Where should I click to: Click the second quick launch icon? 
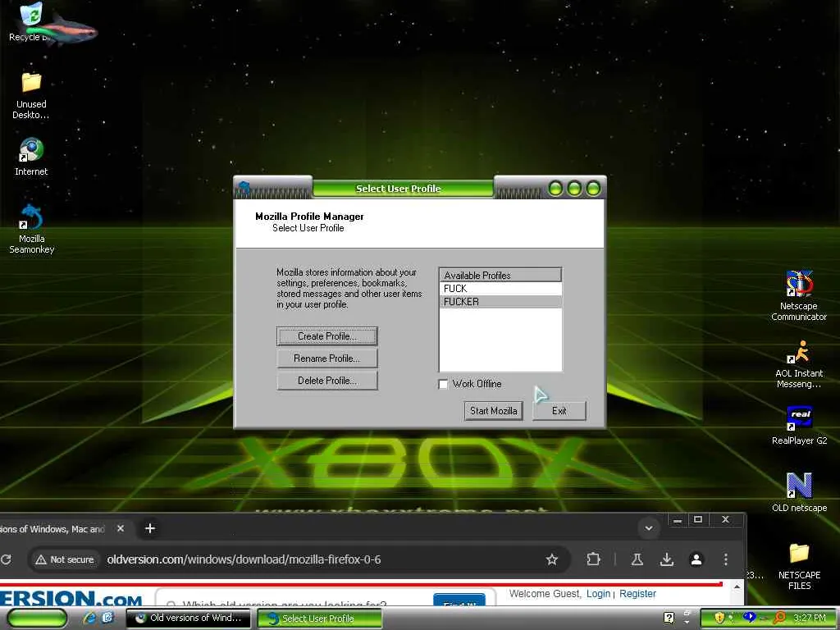click(x=107, y=618)
